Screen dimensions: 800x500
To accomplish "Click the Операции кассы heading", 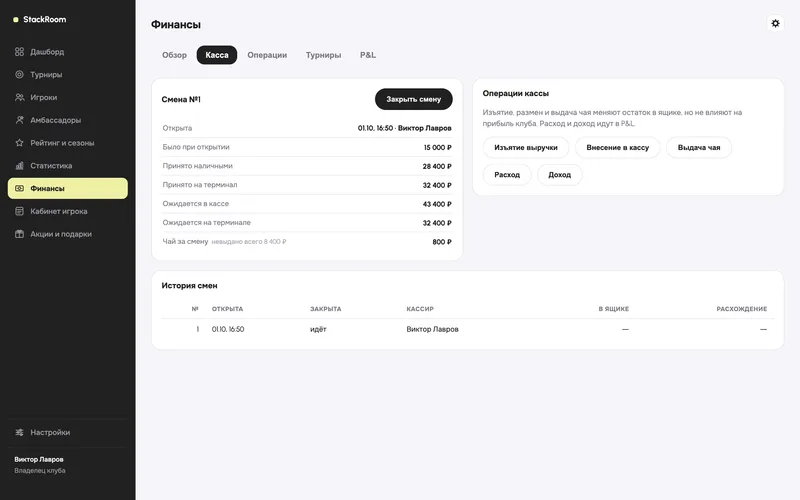I will (516, 93).
